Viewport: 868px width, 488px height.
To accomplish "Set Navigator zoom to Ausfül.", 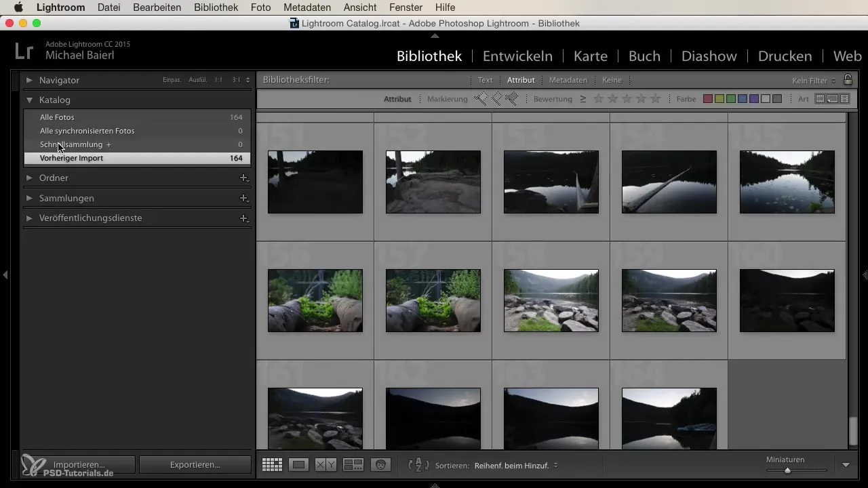I will 197,80.
